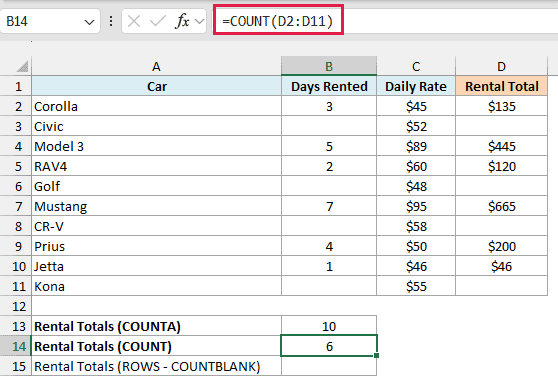Click the COUNTA result cell showing 10
The height and width of the screenshot is (376, 558).
coord(329,326)
